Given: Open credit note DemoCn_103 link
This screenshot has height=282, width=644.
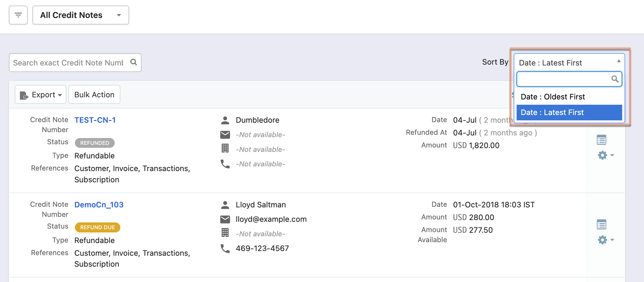Looking at the screenshot, I should (x=99, y=205).
